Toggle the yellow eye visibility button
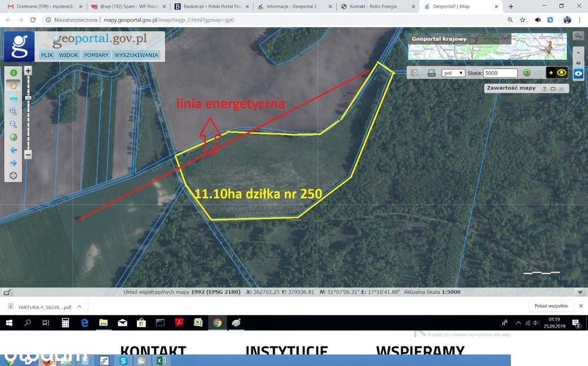The width and height of the screenshot is (588, 366). pyautogui.click(x=562, y=73)
